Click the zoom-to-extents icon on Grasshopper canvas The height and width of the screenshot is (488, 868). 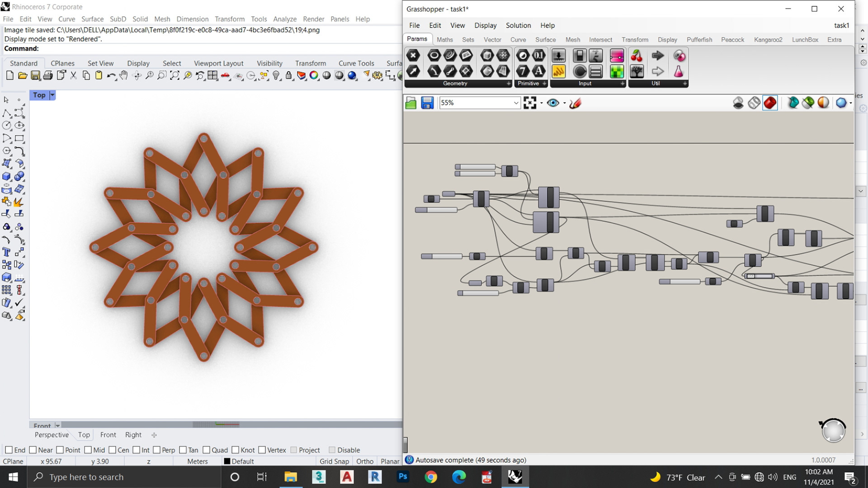pyautogui.click(x=530, y=103)
